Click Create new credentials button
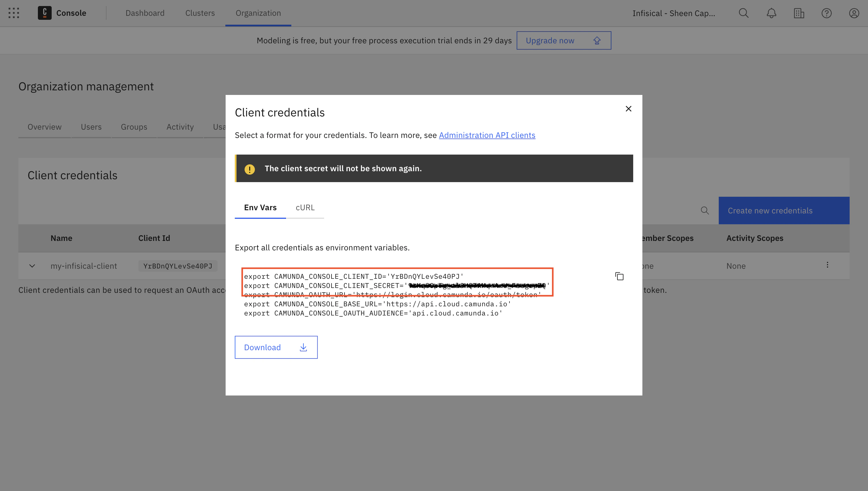 tap(784, 211)
